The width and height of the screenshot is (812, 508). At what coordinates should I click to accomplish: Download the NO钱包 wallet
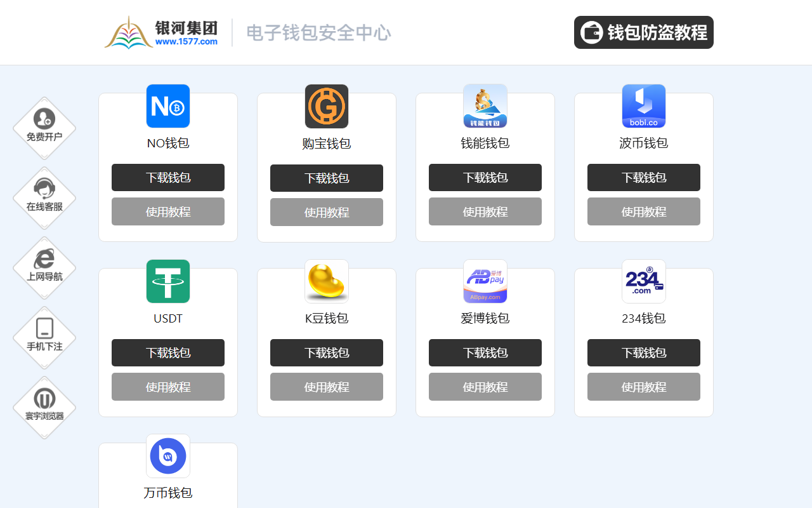tap(168, 178)
